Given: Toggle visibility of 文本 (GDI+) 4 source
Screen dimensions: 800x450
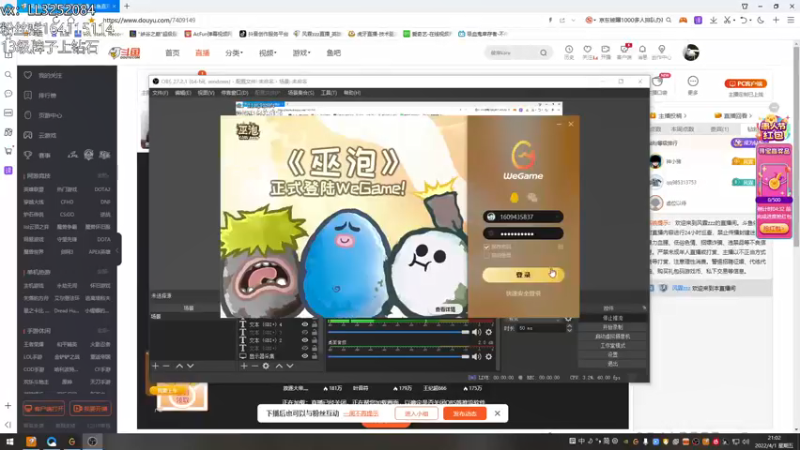Looking at the screenshot, I should (x=305, y=324).
